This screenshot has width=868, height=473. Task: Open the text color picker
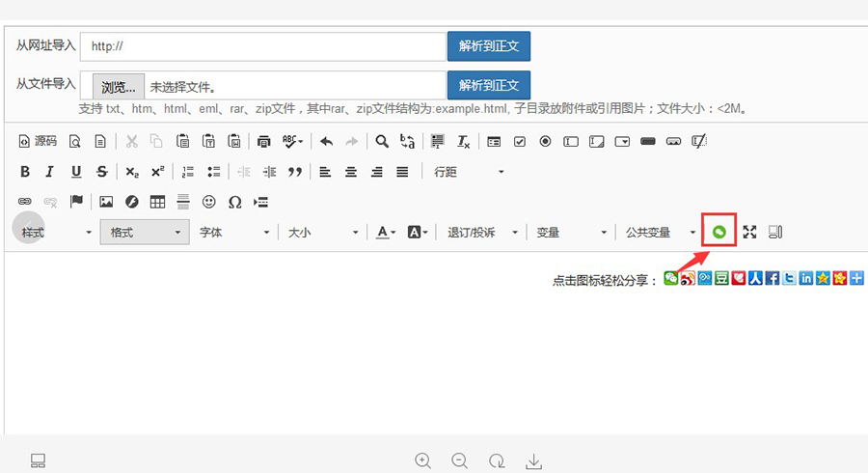pos(387,232)
